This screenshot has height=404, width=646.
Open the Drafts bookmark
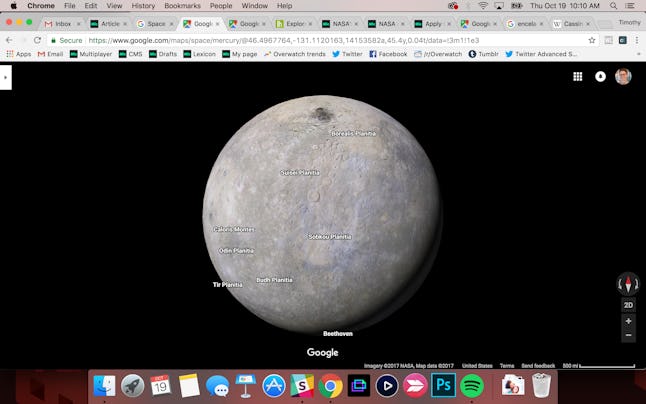click(x=163, y=54)
